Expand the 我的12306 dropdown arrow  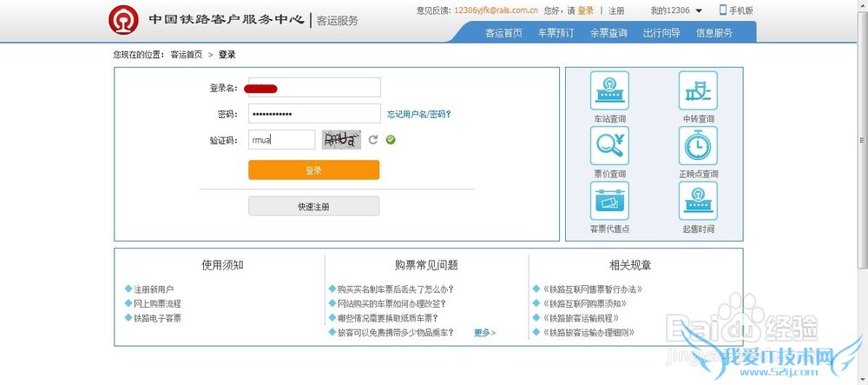tap(699, 10)
